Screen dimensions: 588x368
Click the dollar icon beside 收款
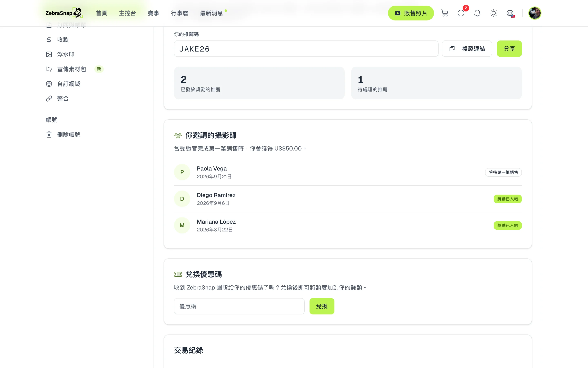[49, 40]
